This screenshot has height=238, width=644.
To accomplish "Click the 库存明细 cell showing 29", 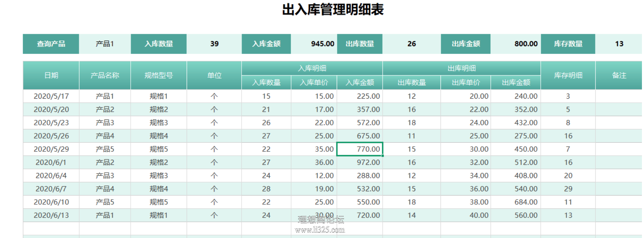I will coord(568,189).
